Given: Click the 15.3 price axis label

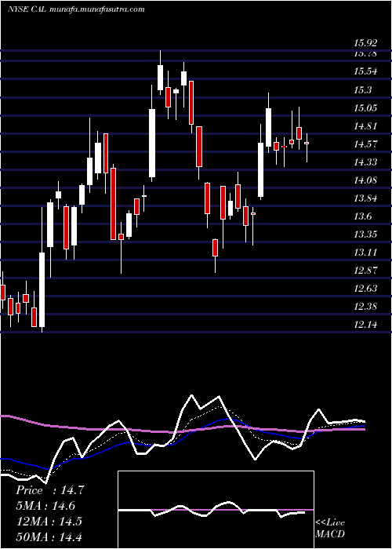Looking at the screenshot, I should pos(362,89).
